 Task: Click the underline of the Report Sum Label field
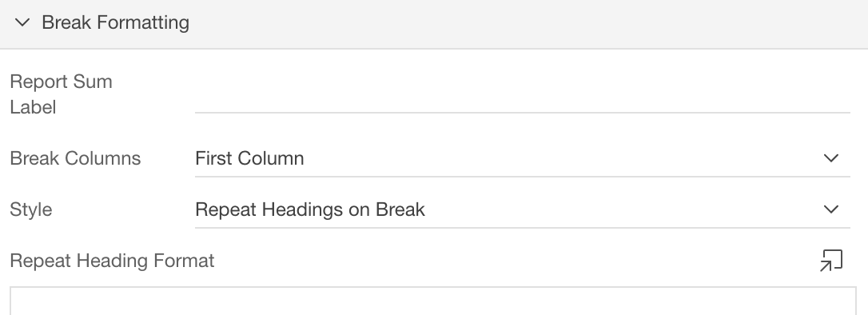pos(522,113)
